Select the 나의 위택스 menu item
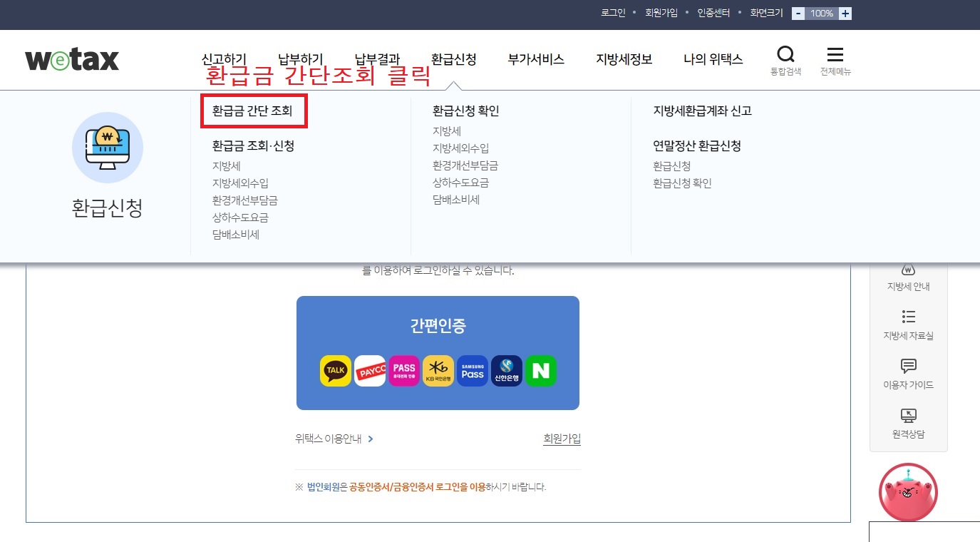 [x=713, y=61]
